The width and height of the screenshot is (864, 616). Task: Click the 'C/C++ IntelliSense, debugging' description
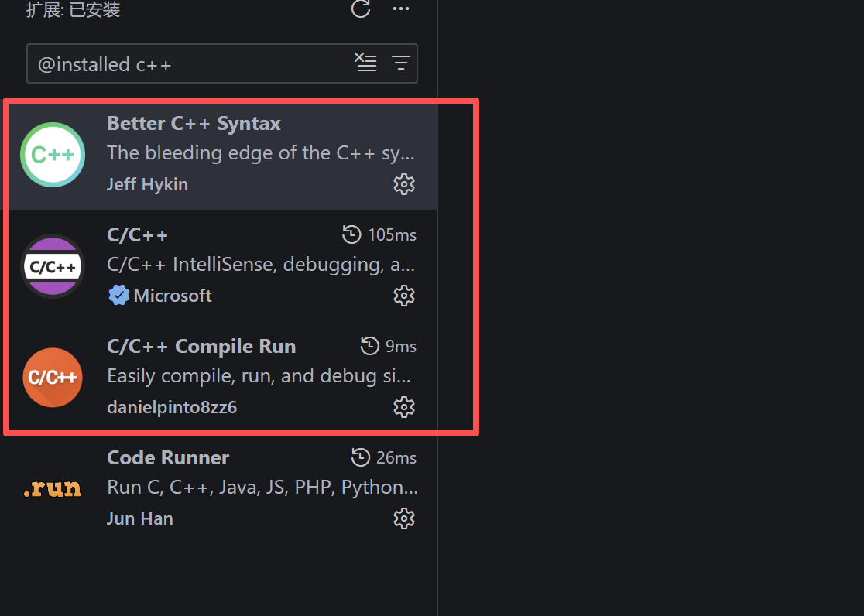click(x=261, y=265)
